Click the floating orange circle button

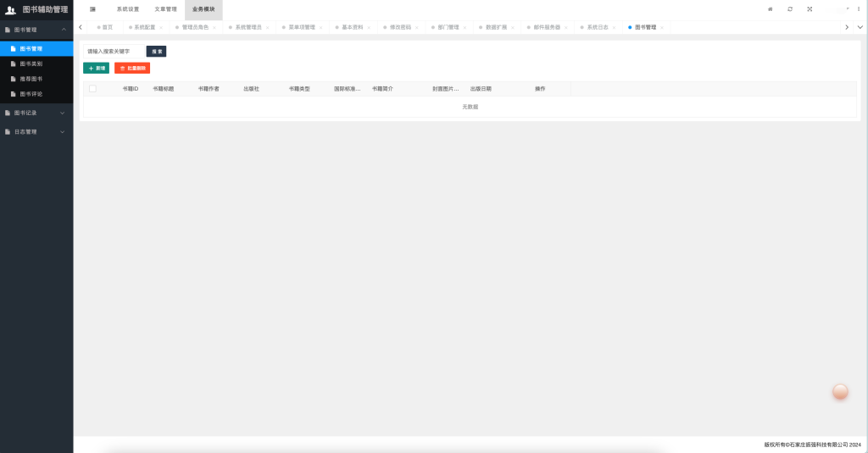pyautogui.click(x=840, y=391)
